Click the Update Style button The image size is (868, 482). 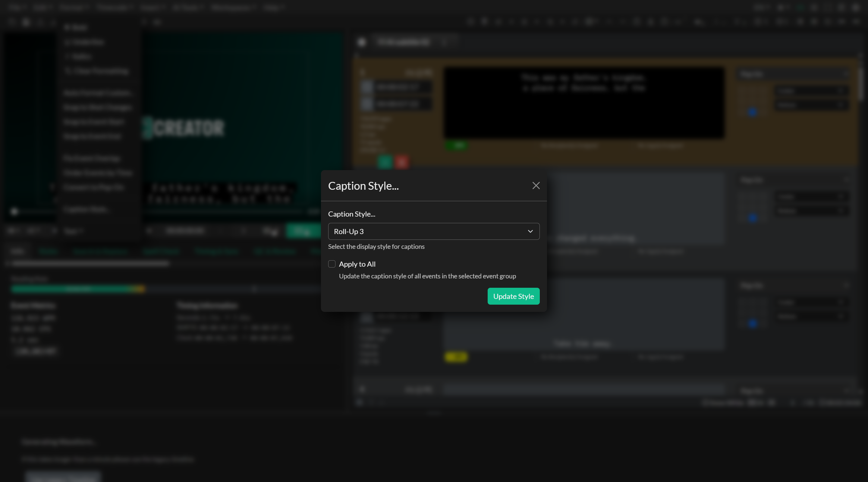(513, 296)
